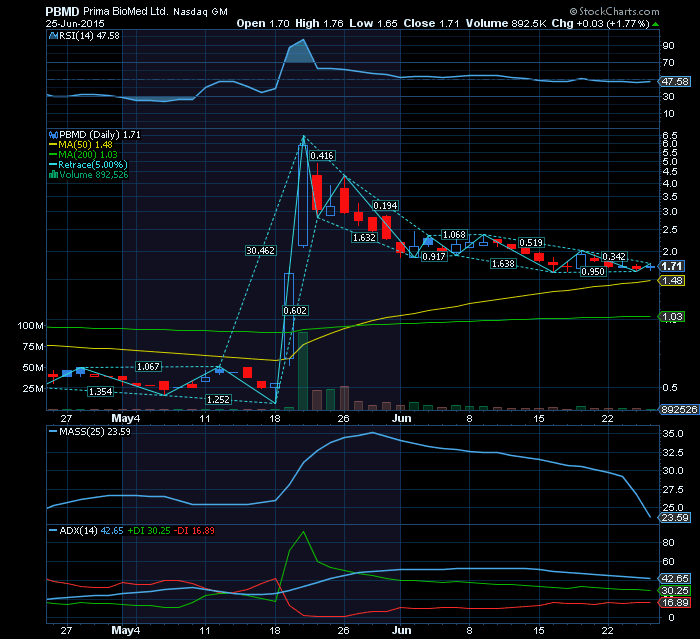Click the 892526 volume axis tag

pos(679,409)
